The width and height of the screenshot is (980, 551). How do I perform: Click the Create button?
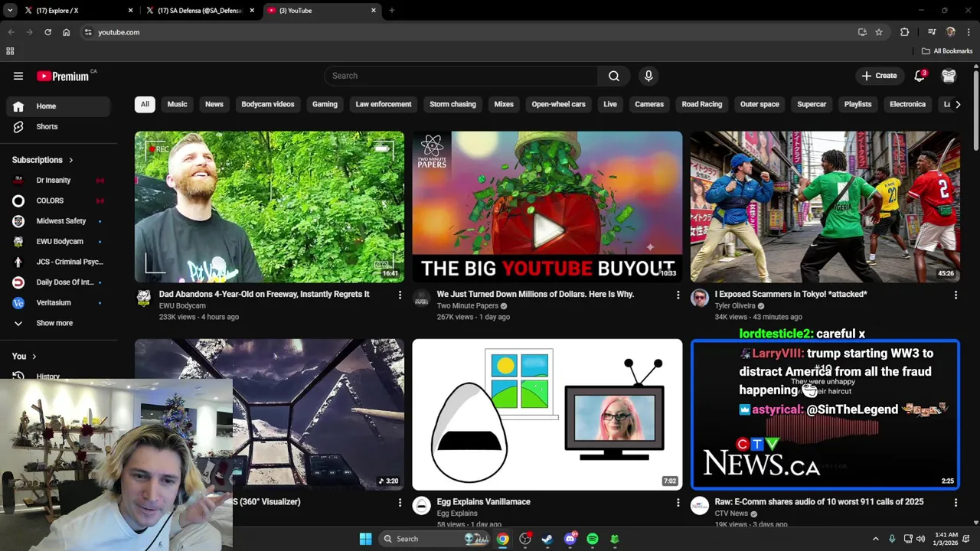tap(879, 76)
